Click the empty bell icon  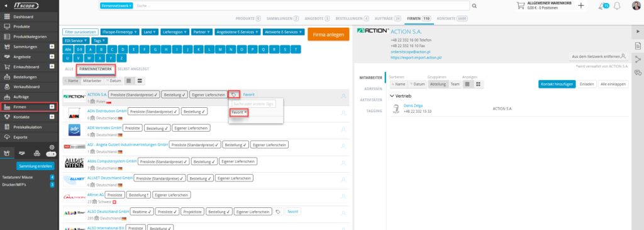(x=616, y=6)
